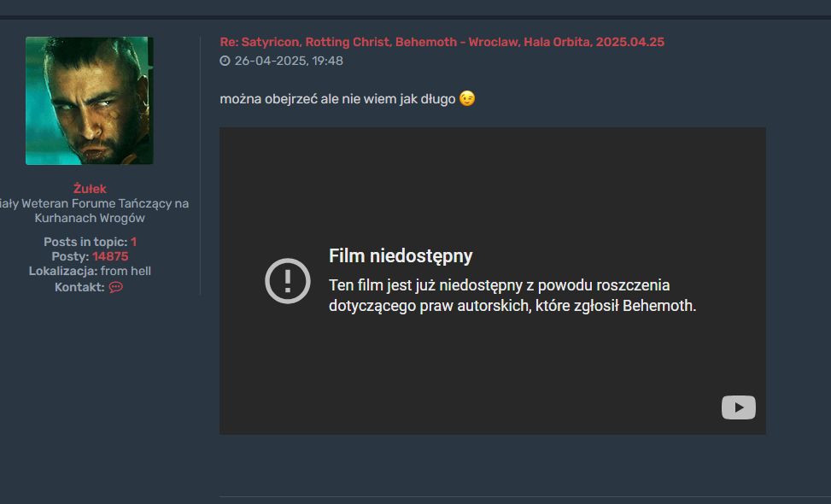Click the clock icon next to post date
This screenshot has width=831, height=504.
pyautogui.click(x=225, y=61)
